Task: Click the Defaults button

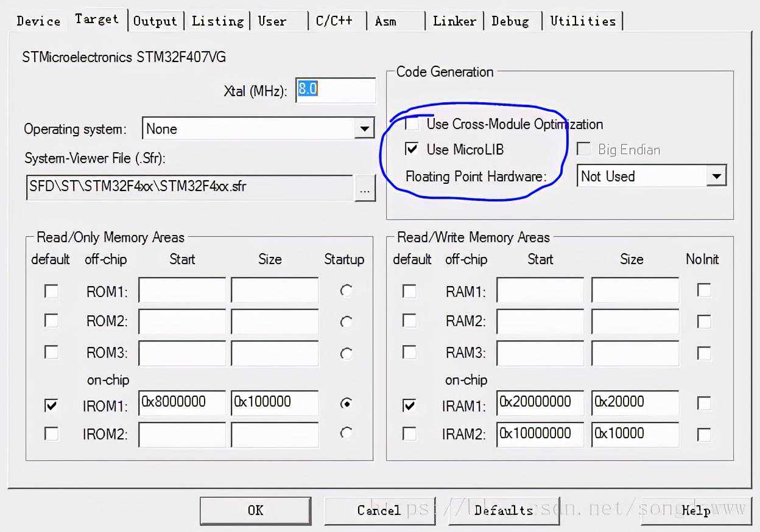Action: (x=504, y=510)
